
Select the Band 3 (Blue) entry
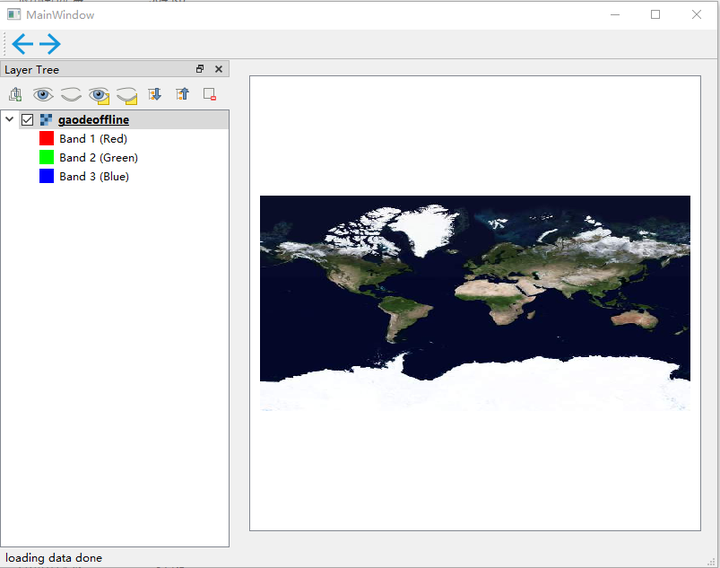(x=94, y=177)
